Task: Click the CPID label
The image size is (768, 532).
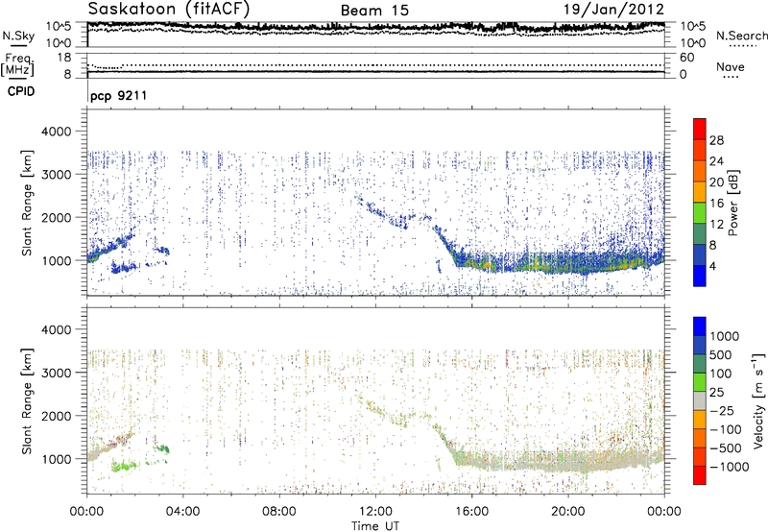Action: (x=21, y=91)
